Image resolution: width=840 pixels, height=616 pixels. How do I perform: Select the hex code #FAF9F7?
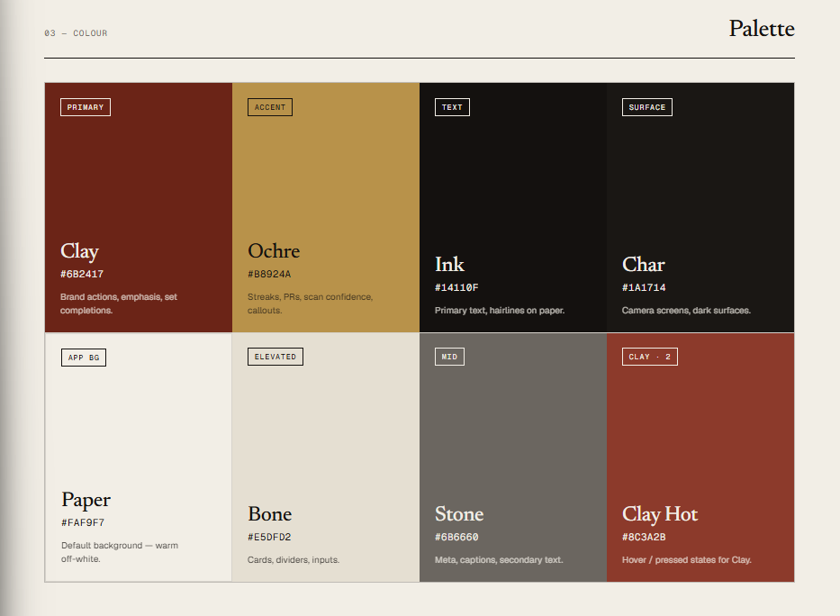pyautogui.click(x=83, y=523)
